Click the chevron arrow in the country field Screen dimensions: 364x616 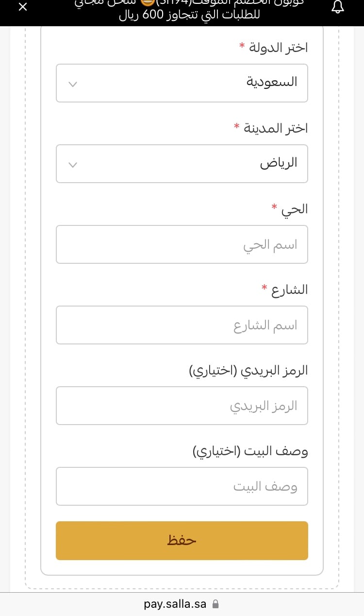[x=73, y=84]
